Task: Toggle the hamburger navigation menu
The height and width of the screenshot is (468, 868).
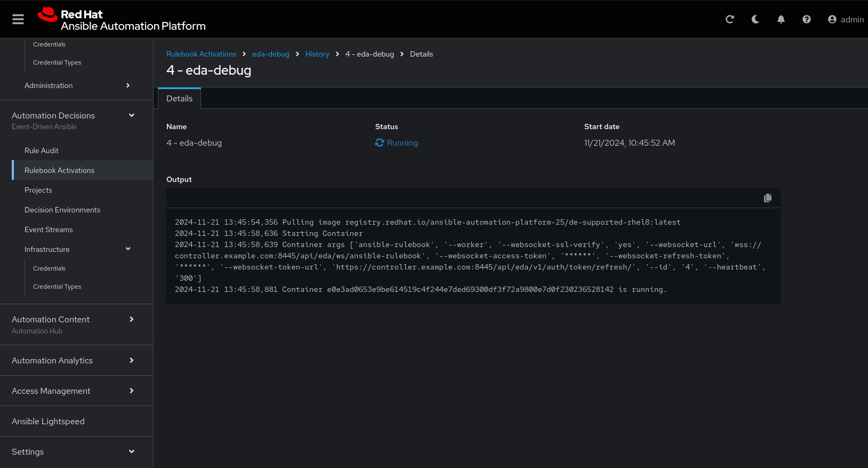Action: [x=18, y=19]
